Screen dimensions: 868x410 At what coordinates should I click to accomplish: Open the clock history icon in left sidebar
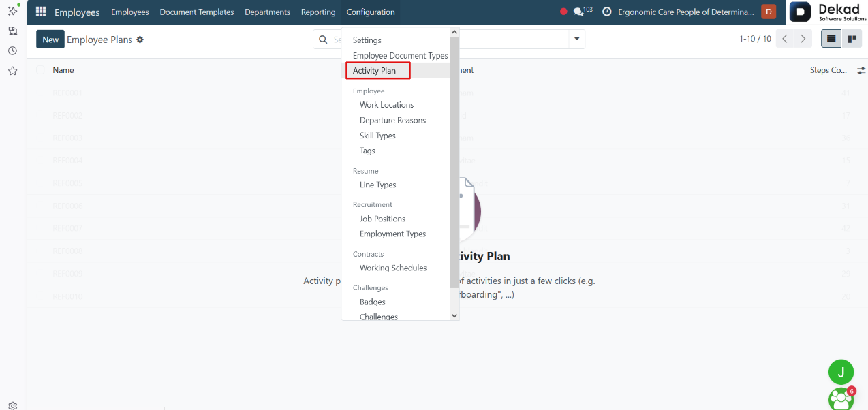[x=12, y=51]
